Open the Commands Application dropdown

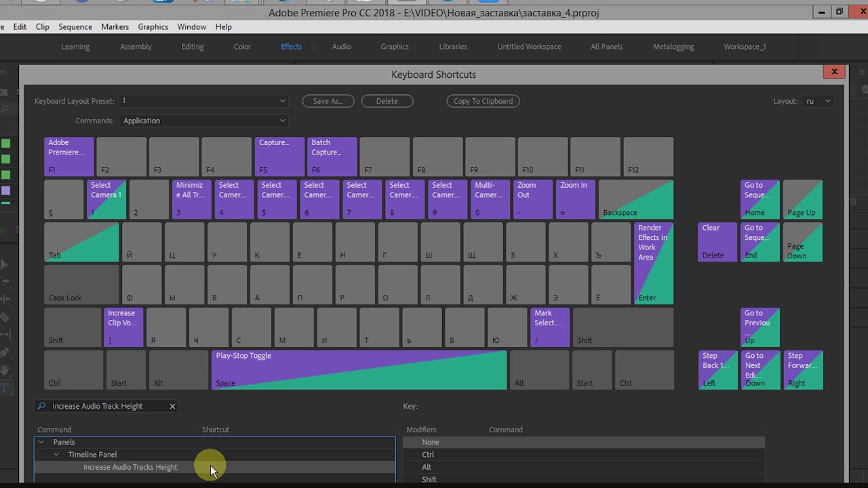tap(203, 121)
